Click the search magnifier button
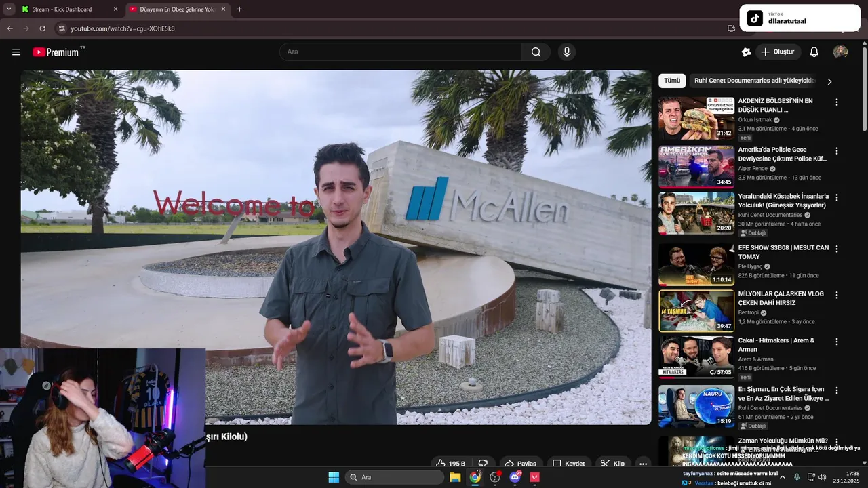The image size is (868, 488). tap(536, 52)
